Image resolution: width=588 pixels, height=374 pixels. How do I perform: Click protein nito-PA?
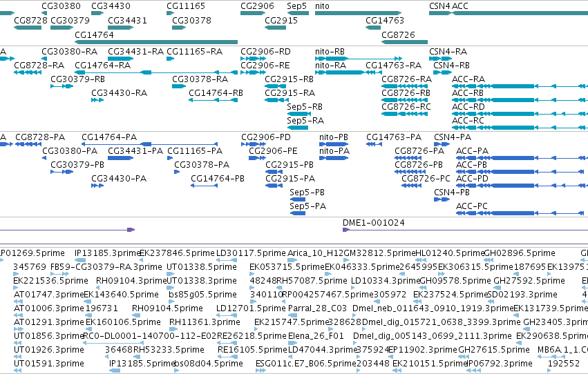pyautogui.click(x=334, y=158)
